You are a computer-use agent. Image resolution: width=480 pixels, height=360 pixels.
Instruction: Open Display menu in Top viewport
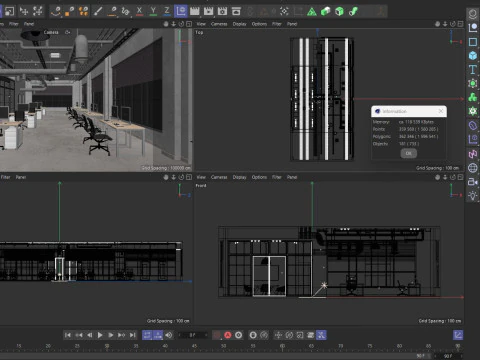[239, 24]
